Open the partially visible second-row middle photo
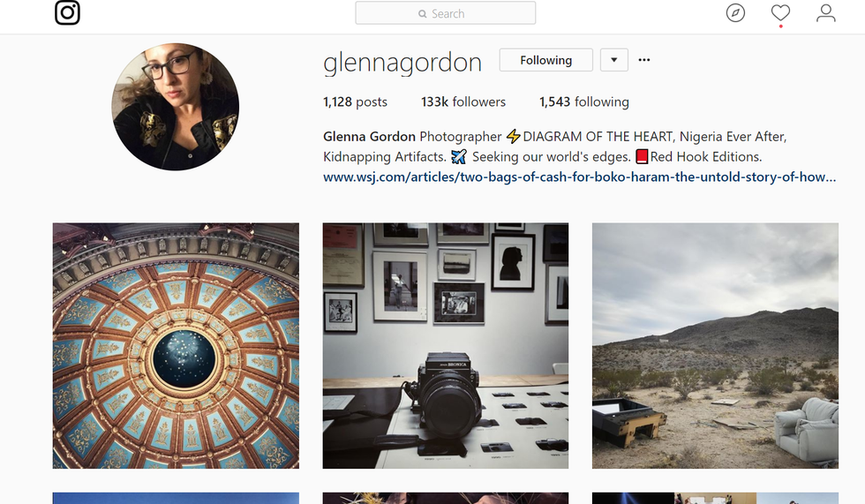Image resolution: width=865 pixels, height=504 pixels. coord(446,498)
